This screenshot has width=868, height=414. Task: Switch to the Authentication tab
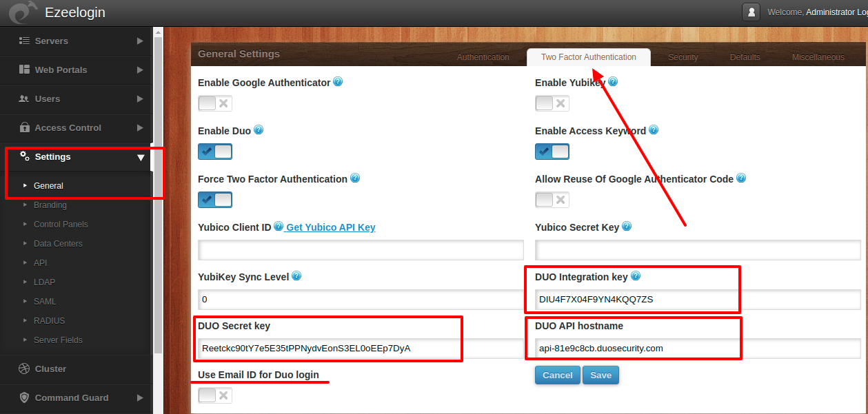(483, 57)
